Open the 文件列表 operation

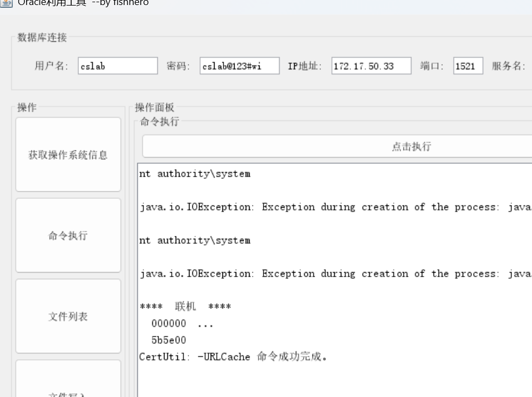coord(68,316)
